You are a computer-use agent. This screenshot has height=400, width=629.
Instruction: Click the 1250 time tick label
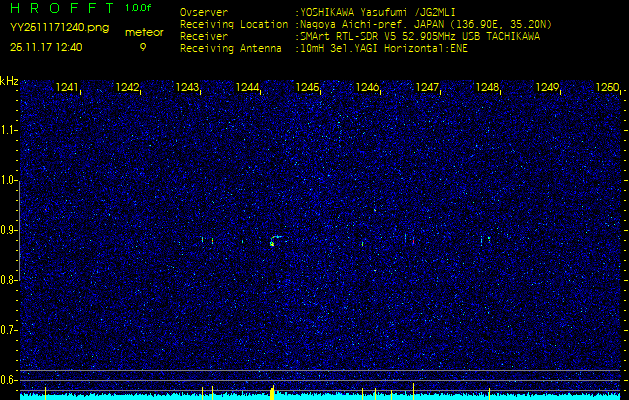pyautogui.click(x=607, y=87)
